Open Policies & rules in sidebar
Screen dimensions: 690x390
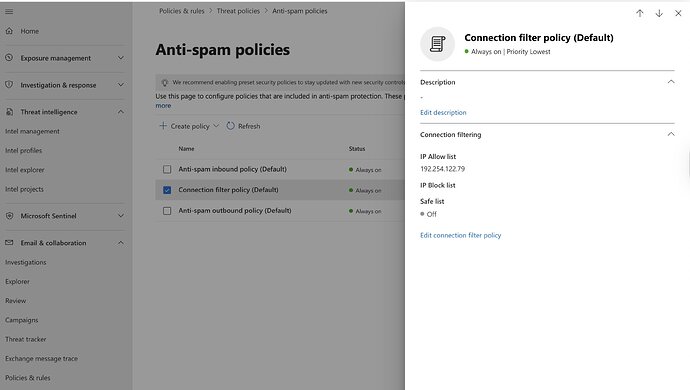(28, 378)
